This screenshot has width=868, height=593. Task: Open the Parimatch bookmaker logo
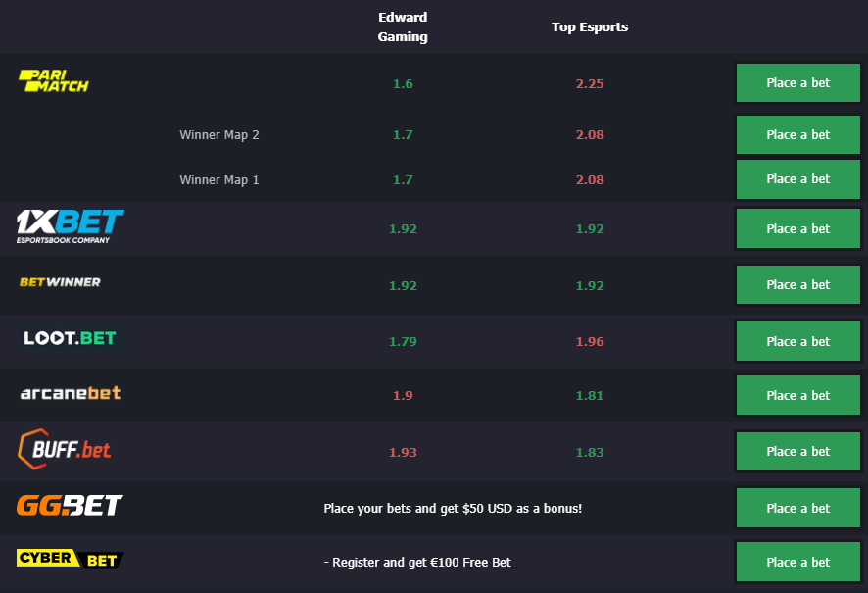point(53,80)
